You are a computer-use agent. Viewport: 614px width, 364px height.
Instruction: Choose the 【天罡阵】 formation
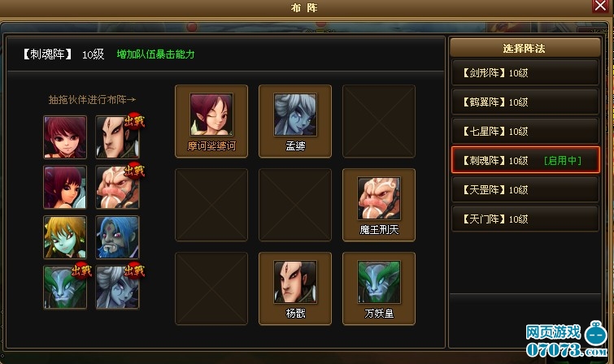pos(525,190)
